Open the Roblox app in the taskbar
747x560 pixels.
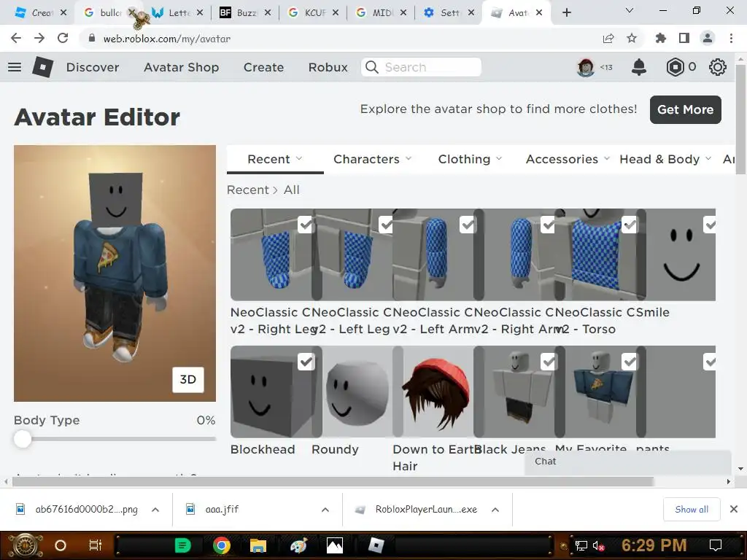pos(376,545)
